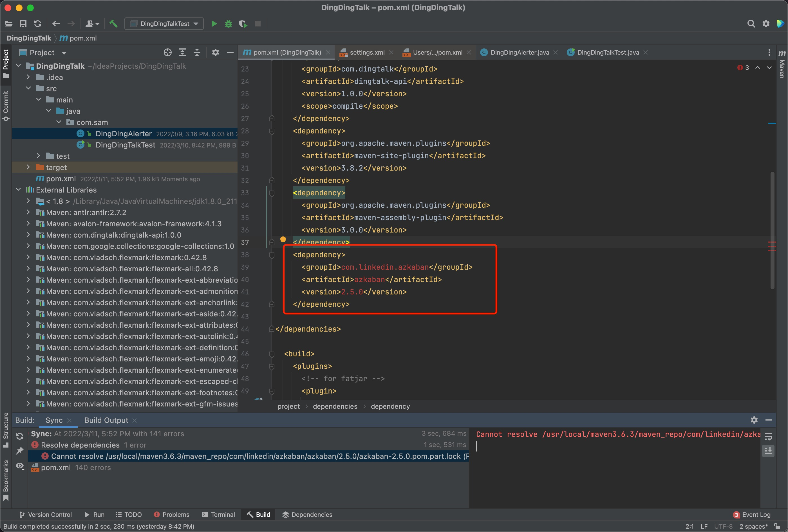Open the Terminal tool window
This screenshot has width=788, height=532.
(x=218, y=515)
